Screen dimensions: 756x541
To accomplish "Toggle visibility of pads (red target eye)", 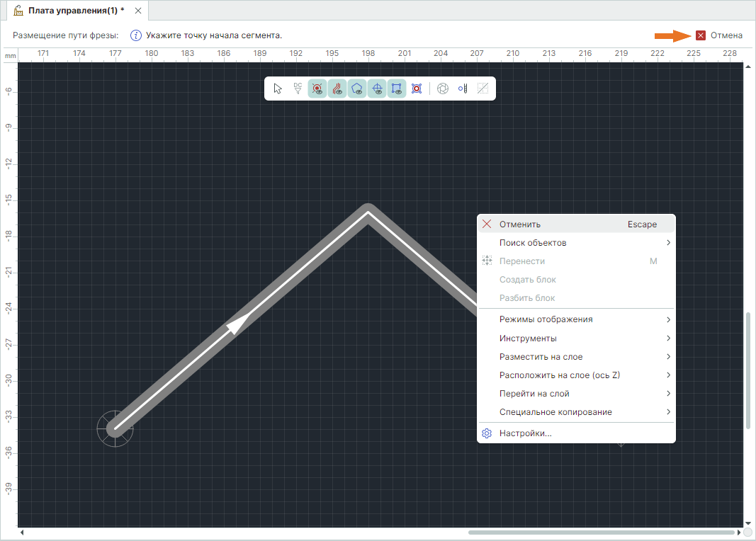I will [317, 89].
